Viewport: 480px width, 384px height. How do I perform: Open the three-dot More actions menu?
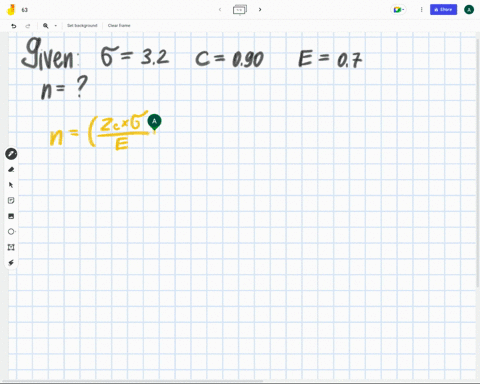421,10
